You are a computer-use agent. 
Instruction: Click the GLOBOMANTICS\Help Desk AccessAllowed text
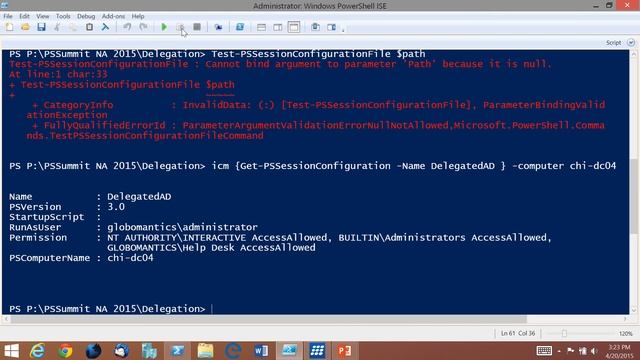pos(211,248)
